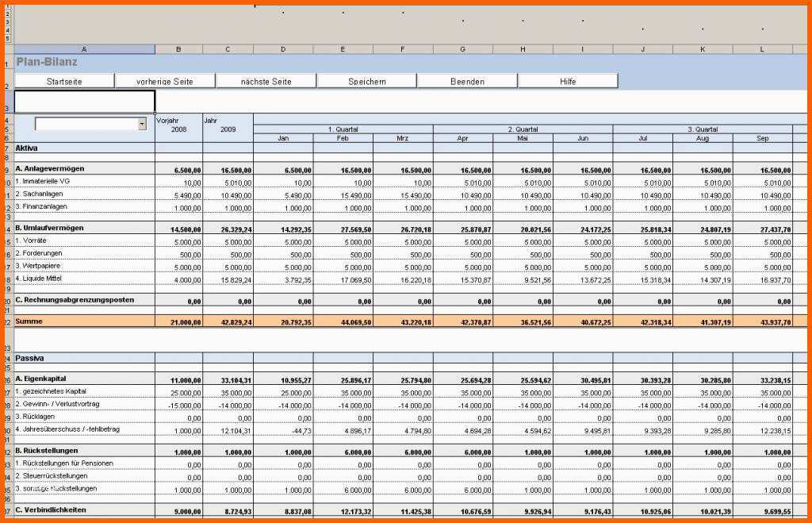Click the Startseite button
Viewport: 812px width, 523px height.
coord(64,81)
